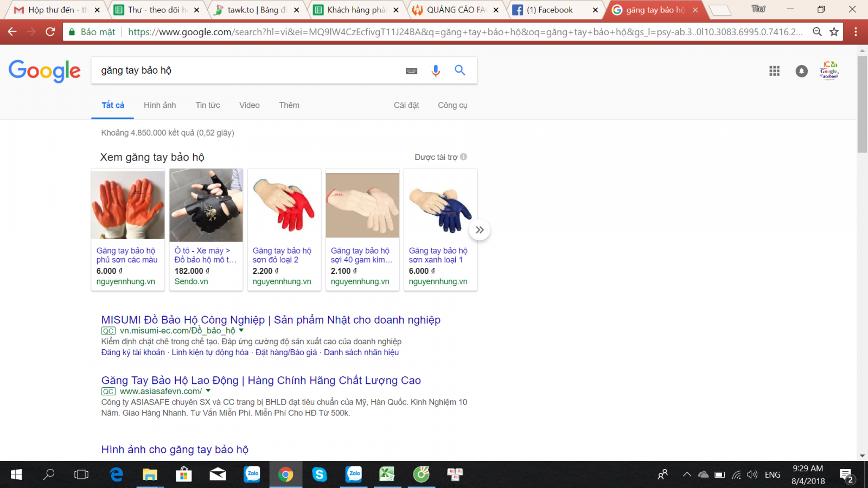Image resolution: width=868 pixels, height=488 pixels.
Task: Open Google notifications bell
Action: click(x=802, y=71)
